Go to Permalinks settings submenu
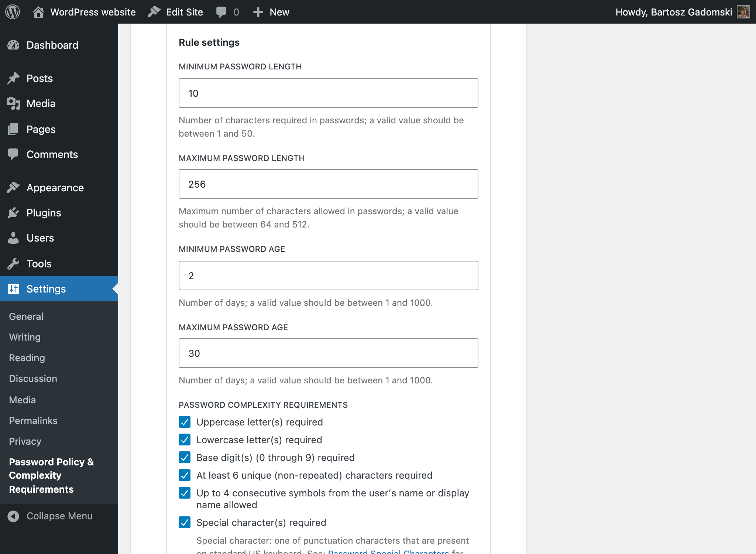Screen dimensions: 756x554 coord(33,421)
